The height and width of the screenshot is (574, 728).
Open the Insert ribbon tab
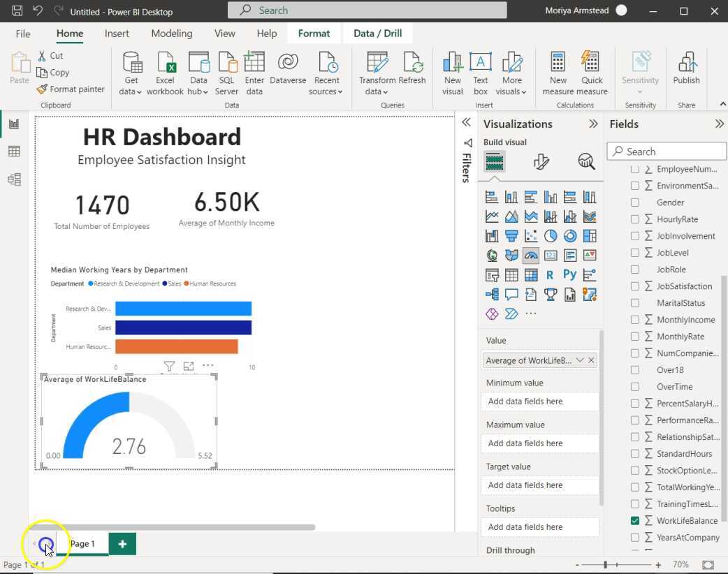click(x=116, y=33)
